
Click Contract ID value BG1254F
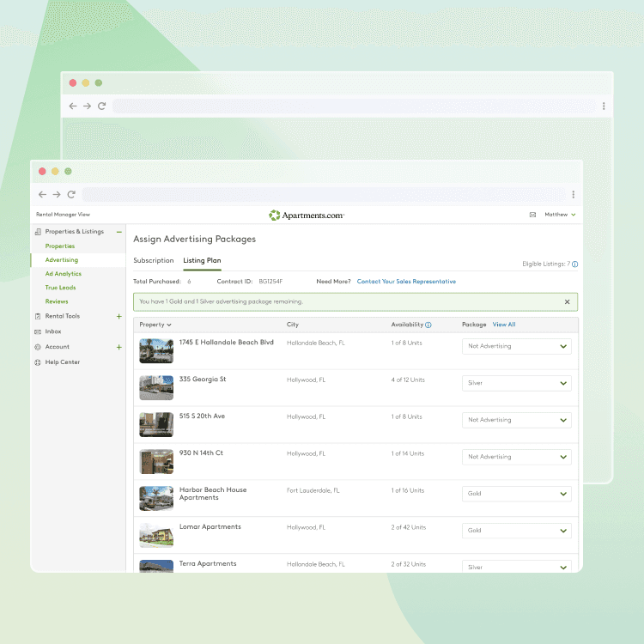coord(270,282)
